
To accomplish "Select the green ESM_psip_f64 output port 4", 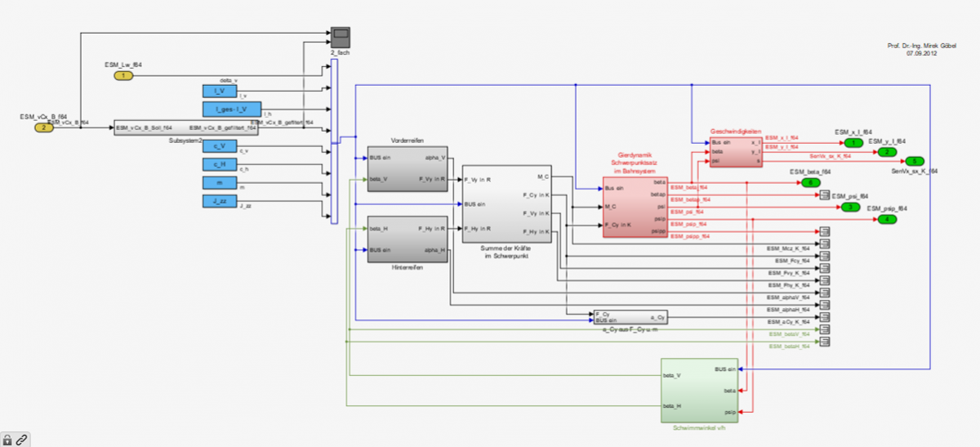I will coord(885,220).
